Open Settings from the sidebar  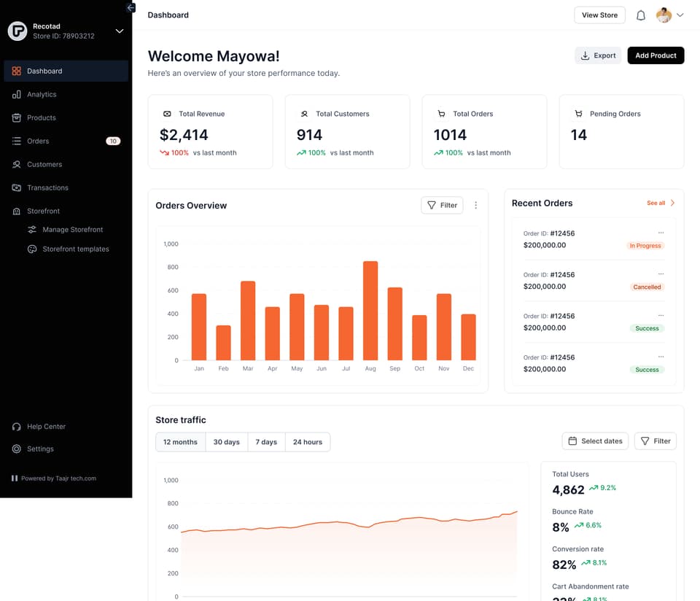point(33,449)
